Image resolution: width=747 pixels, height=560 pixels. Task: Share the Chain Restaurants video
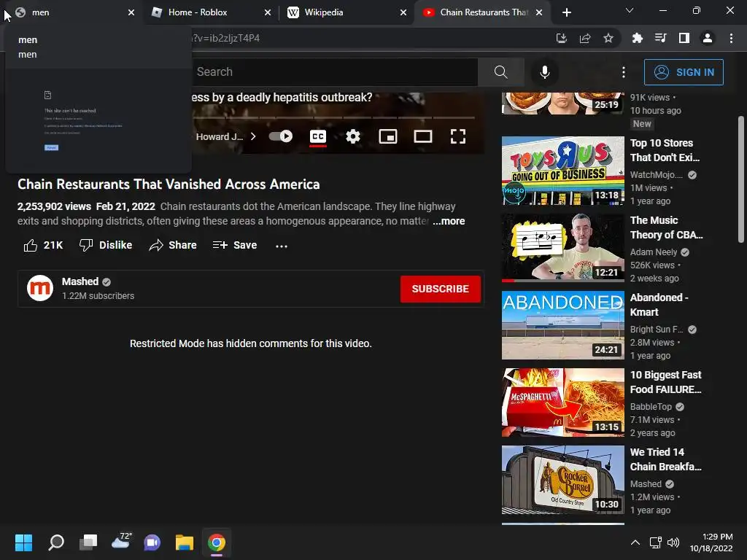(172, 245)
